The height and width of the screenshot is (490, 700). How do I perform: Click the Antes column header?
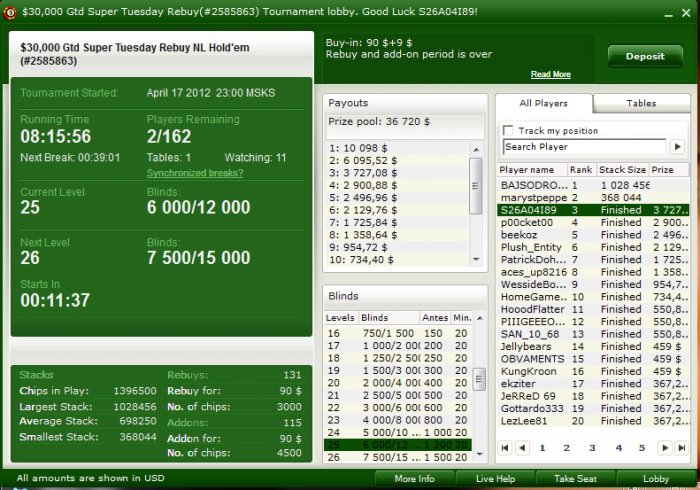coord(435,318)
